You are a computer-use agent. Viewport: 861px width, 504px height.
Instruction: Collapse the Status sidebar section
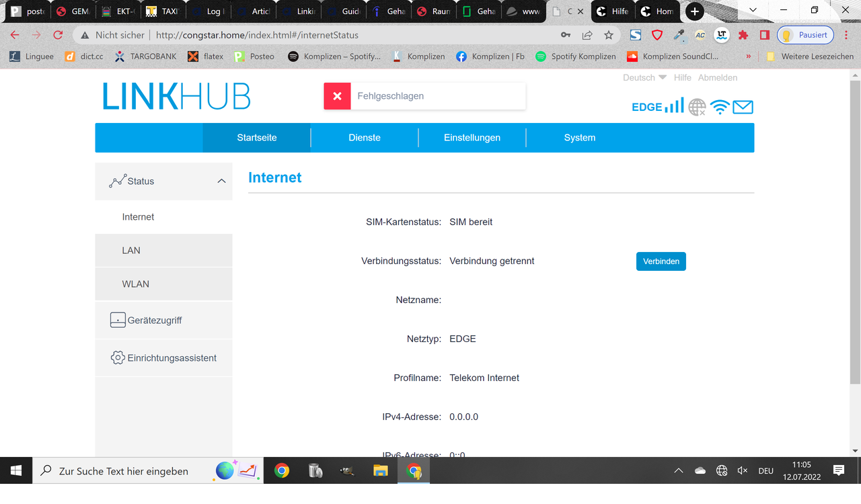point(221,181)
